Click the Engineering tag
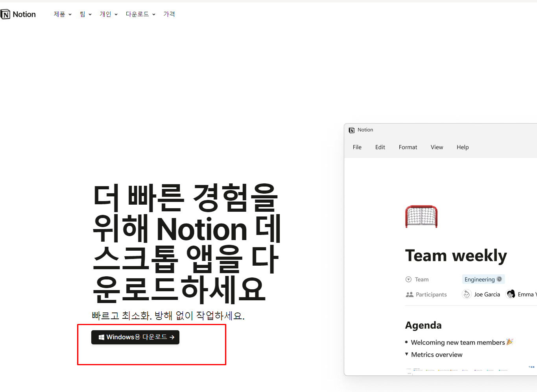This screenshot has height=392, width=537. click(x=483, y=279)
